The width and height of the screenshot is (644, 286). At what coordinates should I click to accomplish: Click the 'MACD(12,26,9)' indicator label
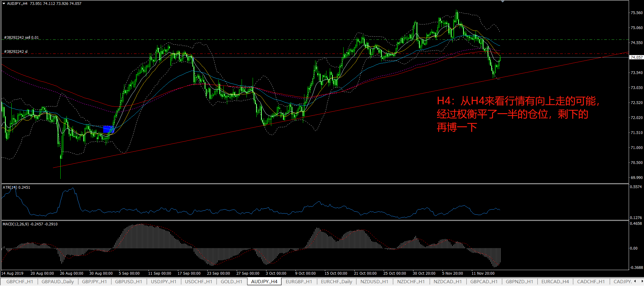point(30,224)
